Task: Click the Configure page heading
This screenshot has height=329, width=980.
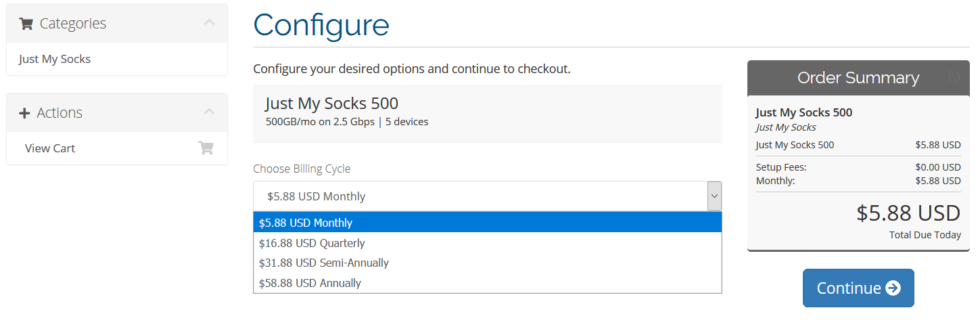Action: pyautogui.click(x=321, y=25)
